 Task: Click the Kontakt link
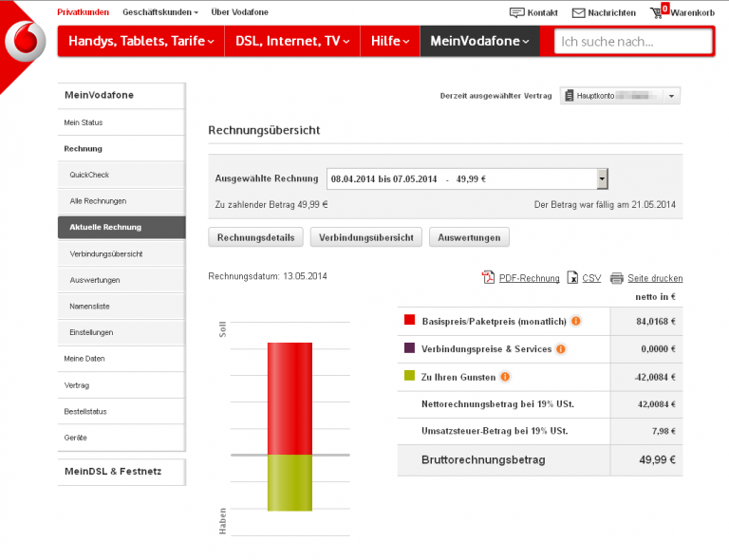[542, 13]
